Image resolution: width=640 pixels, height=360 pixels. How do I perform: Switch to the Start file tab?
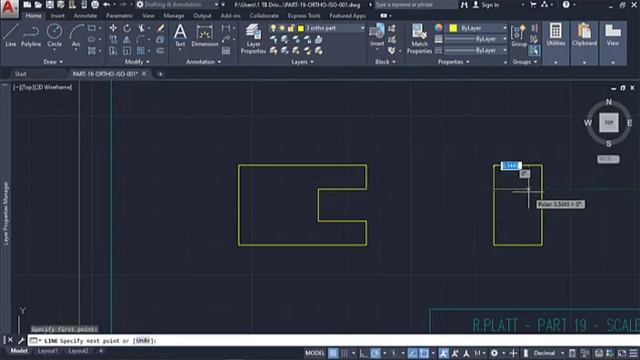(x=20, y=74)
